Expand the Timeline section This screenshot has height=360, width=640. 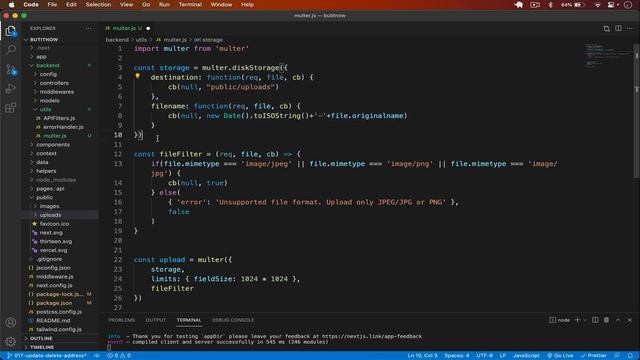coord(42,347)
